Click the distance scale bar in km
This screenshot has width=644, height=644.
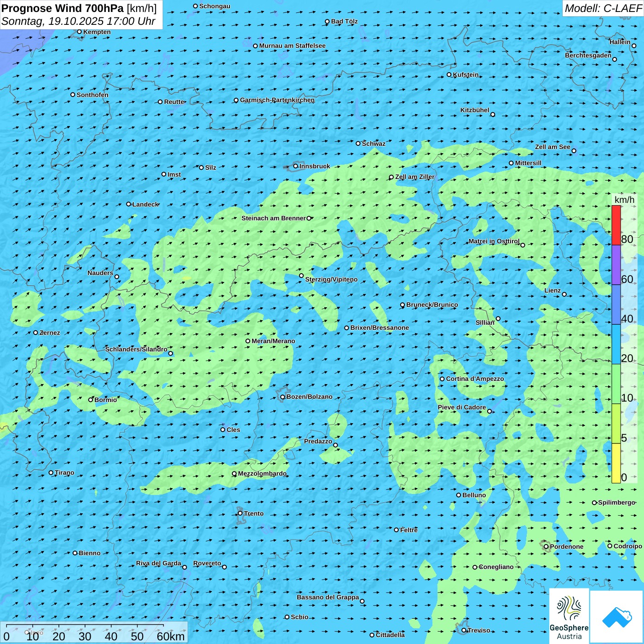(x=94, y=632)
